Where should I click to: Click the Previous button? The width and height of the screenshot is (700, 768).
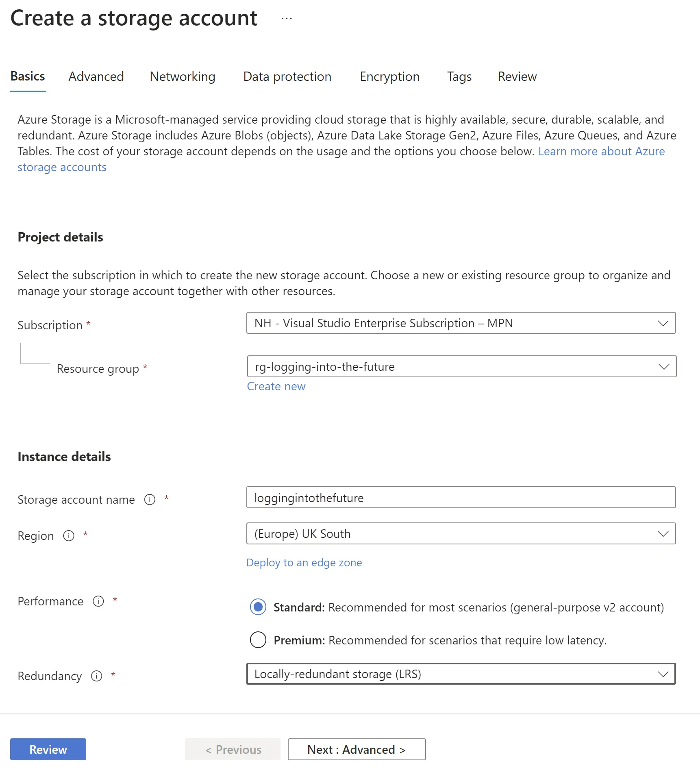pos(233,749)
